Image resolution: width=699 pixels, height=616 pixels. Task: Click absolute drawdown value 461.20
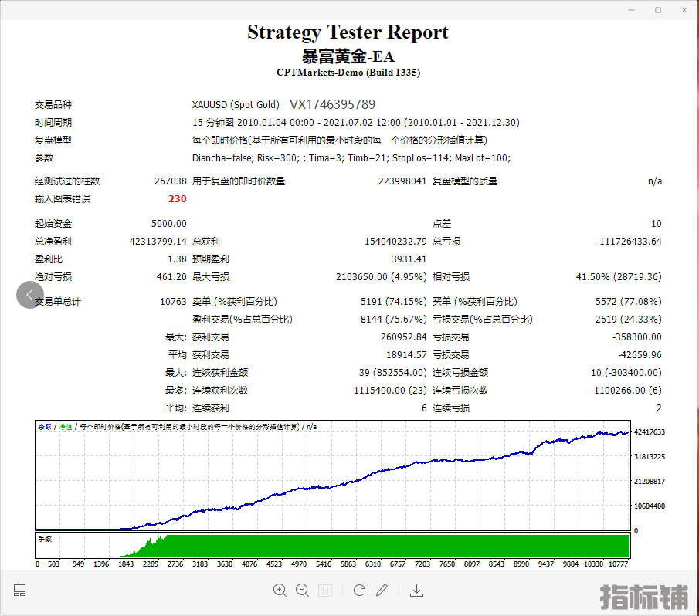coord(171,277)
